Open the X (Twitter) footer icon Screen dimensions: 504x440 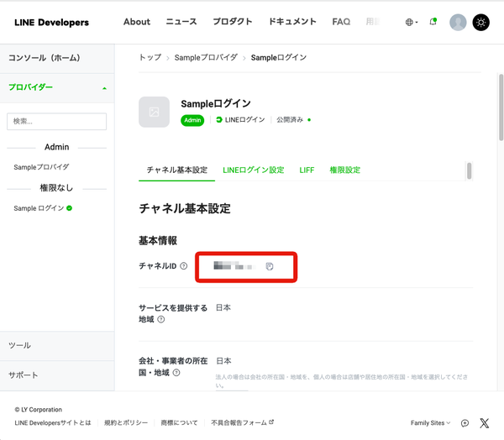484,423
